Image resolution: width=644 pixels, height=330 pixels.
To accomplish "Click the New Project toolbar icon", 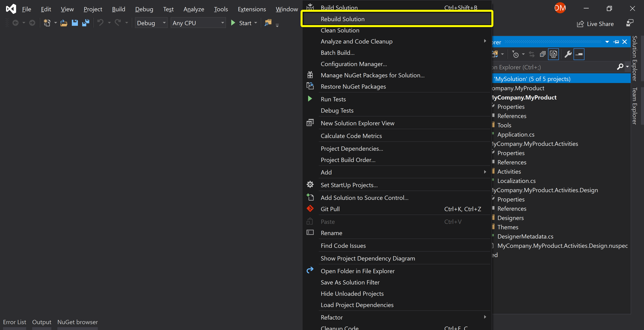I will coord(47,23).
